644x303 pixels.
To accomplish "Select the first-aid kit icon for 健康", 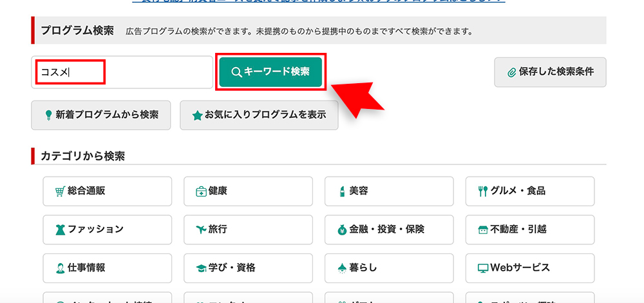I will (x=201, y=191).
